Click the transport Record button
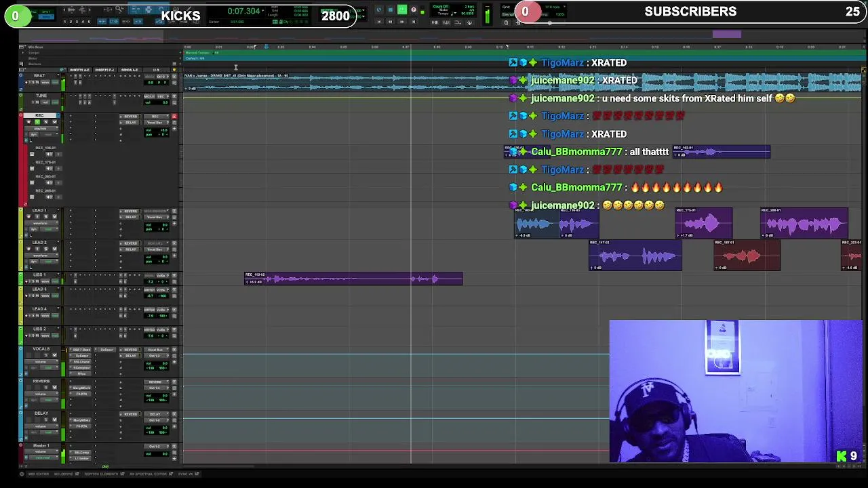868x488 pixels. [x=414, y=9]
